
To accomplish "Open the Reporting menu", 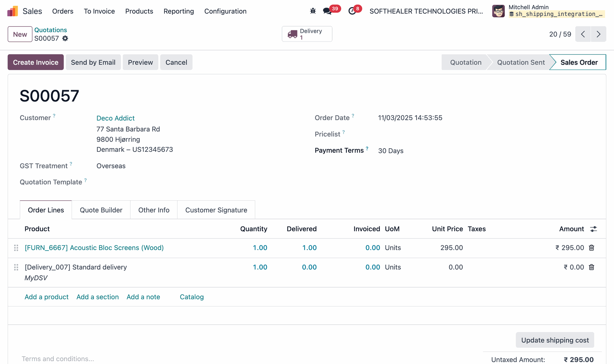I will [x=178, y=11].
